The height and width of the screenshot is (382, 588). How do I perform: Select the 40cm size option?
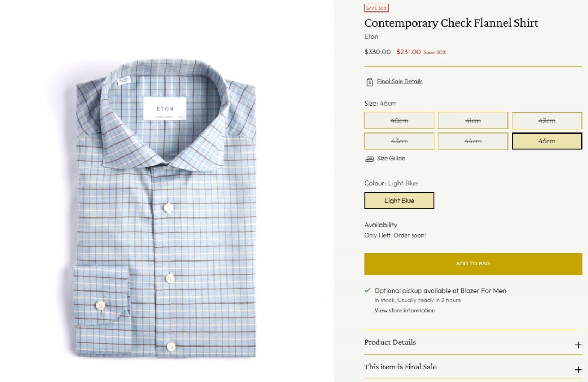(399, 120)
